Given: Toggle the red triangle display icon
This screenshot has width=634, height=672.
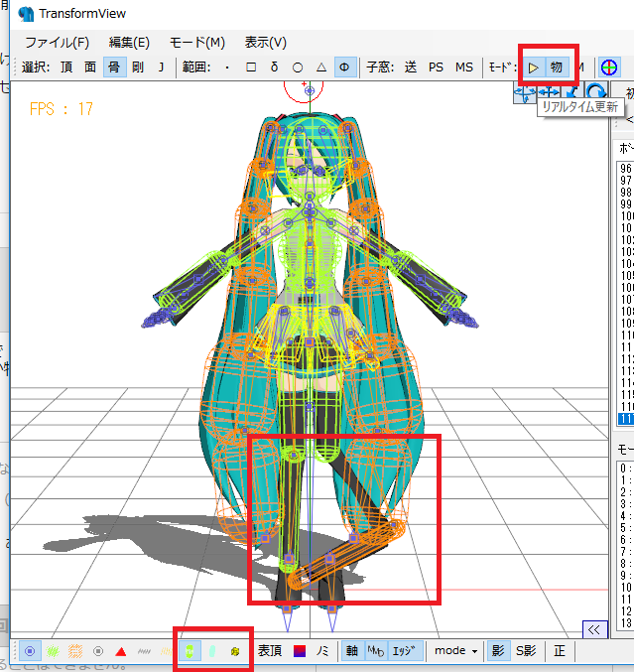Looking at the screenshot, I should (121, 651).
